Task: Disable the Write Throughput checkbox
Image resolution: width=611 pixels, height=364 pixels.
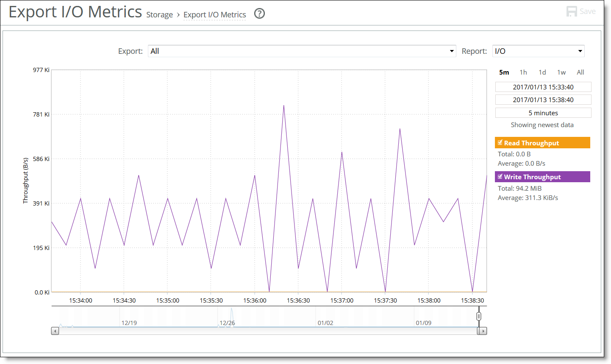Action: 500,177
